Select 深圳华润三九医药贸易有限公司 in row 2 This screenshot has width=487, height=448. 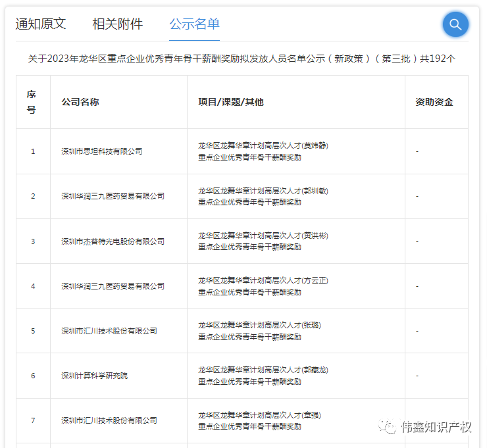(x=113, y=196)
